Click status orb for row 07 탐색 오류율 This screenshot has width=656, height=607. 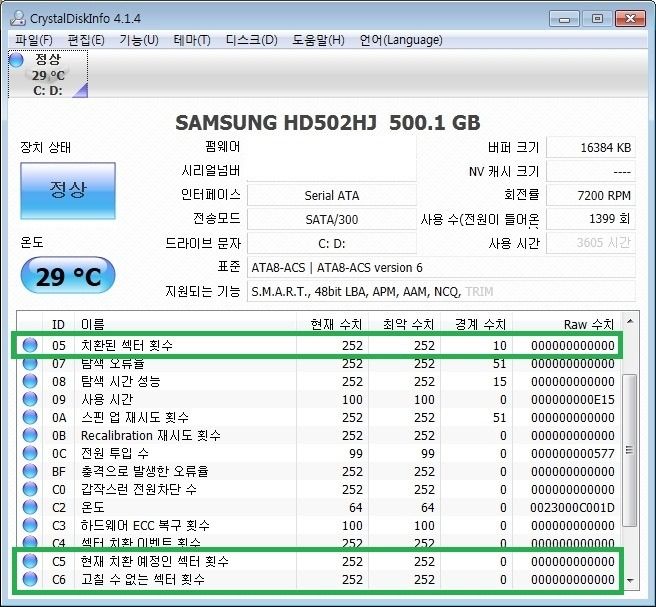tap(30, 363)
